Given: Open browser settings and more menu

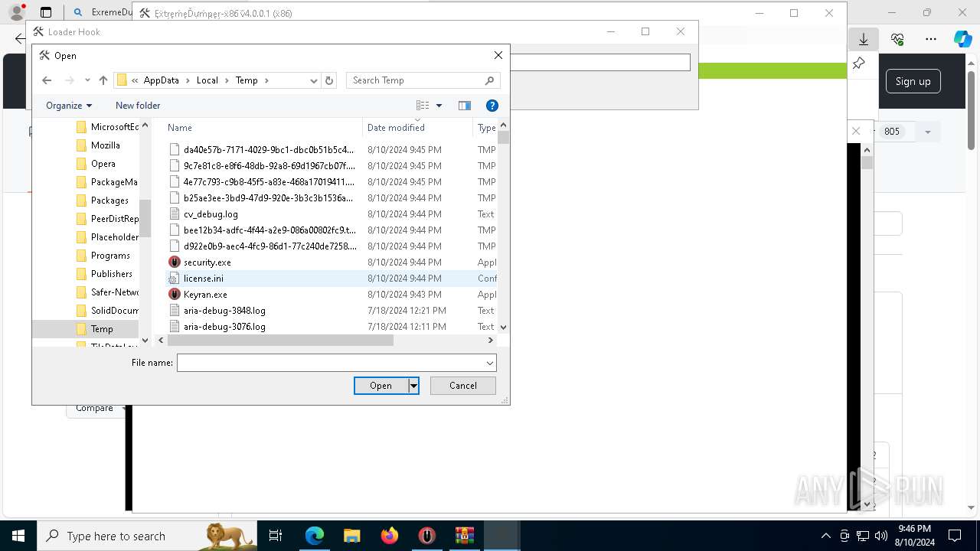Looking at the screenshot, I should [x=931, y=39].
